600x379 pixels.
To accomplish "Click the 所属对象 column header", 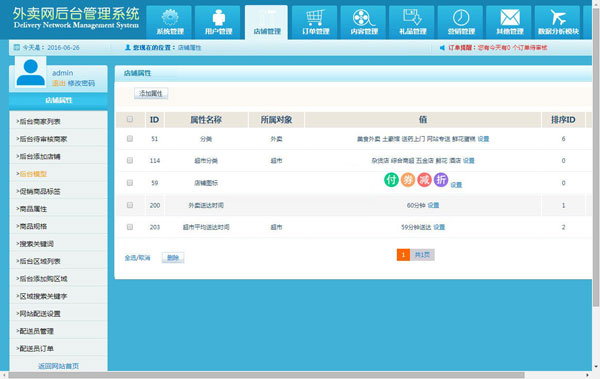I will 276,120.
